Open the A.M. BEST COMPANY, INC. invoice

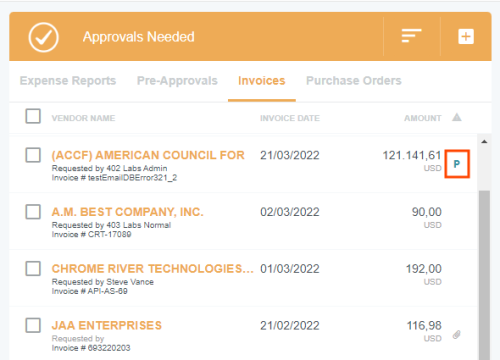127,212
